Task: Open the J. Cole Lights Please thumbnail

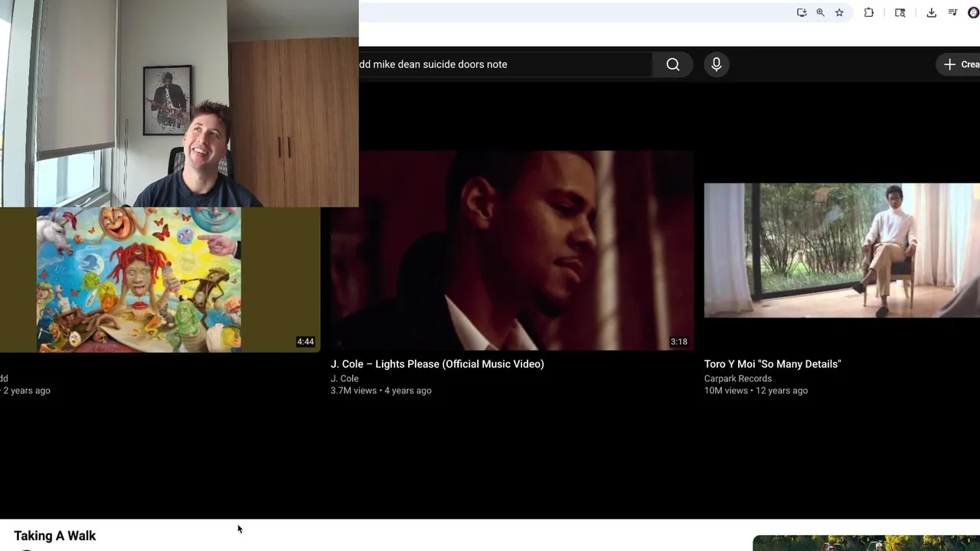Action: tap(511, 250)
